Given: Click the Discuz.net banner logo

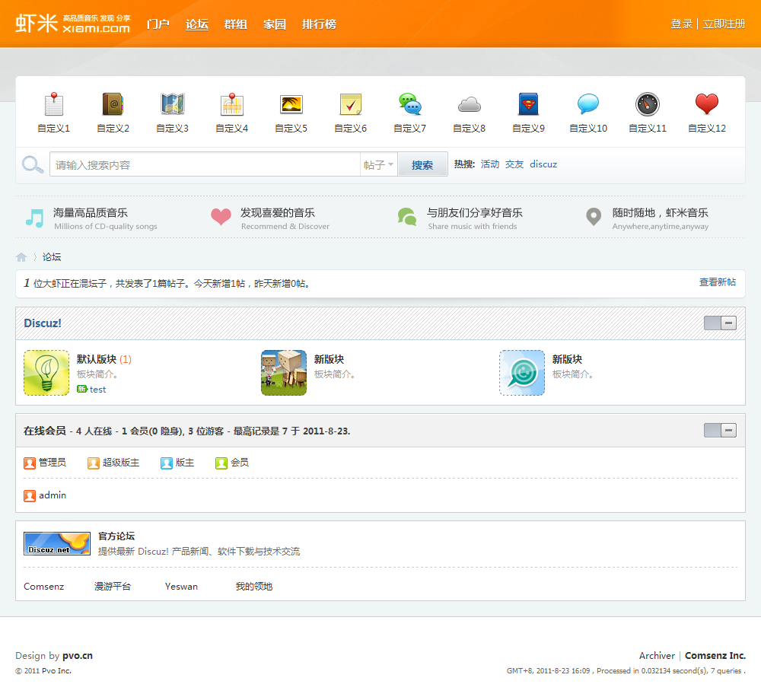Looking at the screenshot, I should (57, 543).
